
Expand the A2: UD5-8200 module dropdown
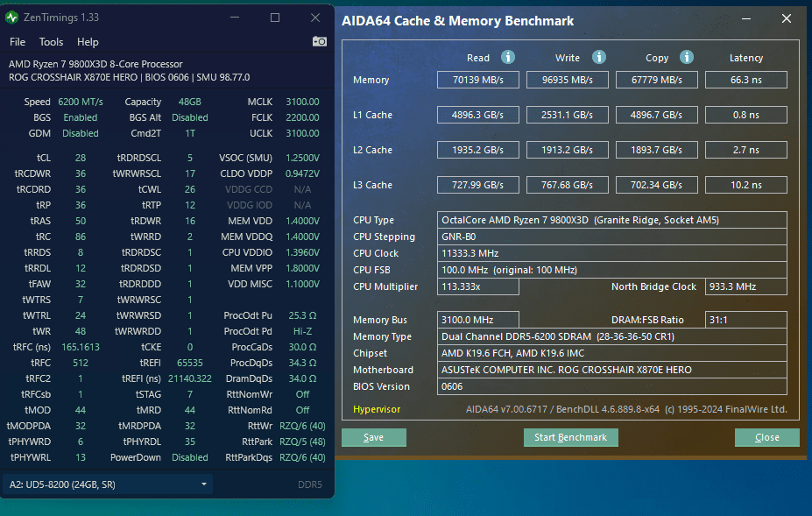pyautogui.click(x=108, y=484)
